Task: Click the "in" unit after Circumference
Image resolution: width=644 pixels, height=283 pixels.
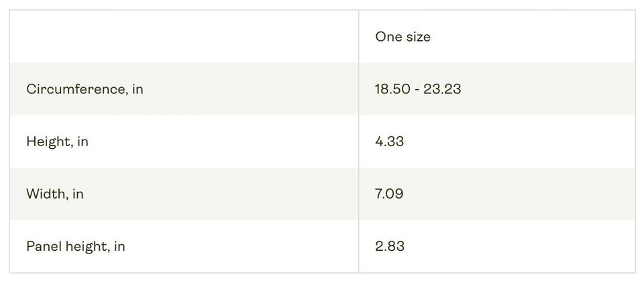Action: pos(138,89)
